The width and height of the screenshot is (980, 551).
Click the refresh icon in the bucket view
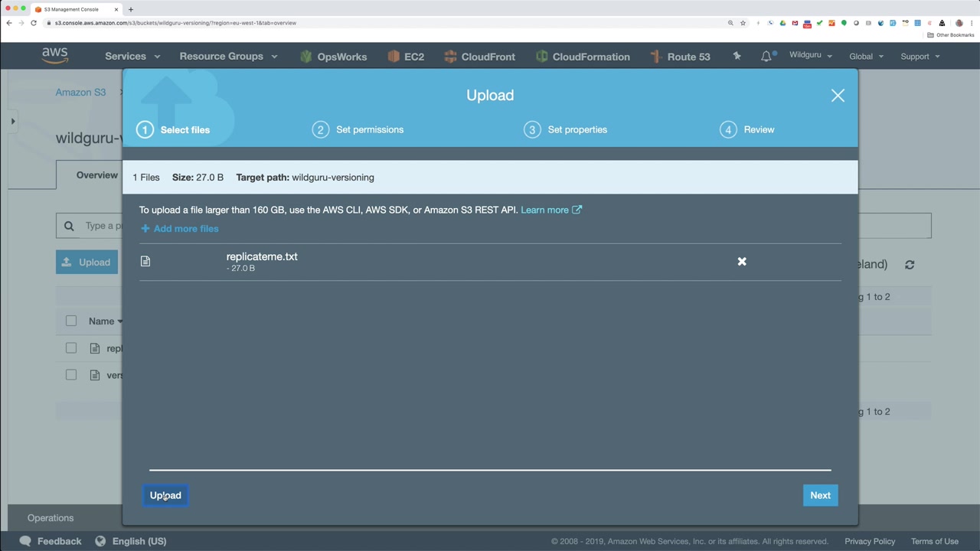910,265
